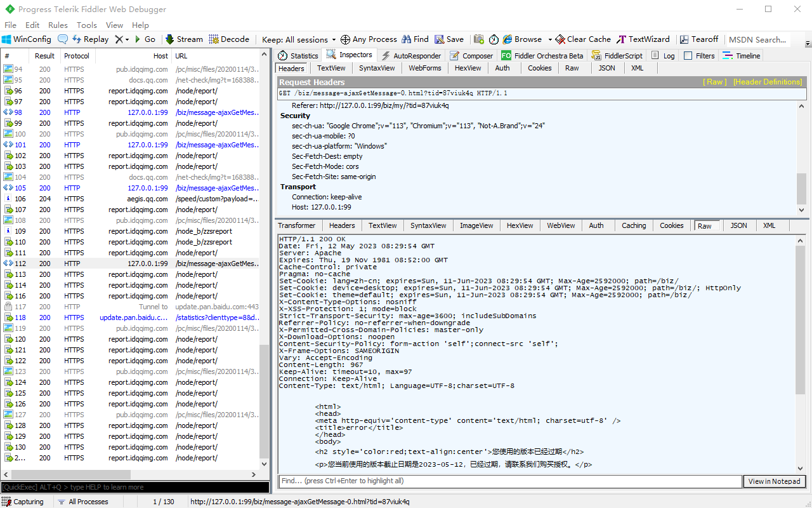Viewport: 812px width, 508px height.
Task: Select session 106 aegis.qq.com row
Action: tap(130, 199)
